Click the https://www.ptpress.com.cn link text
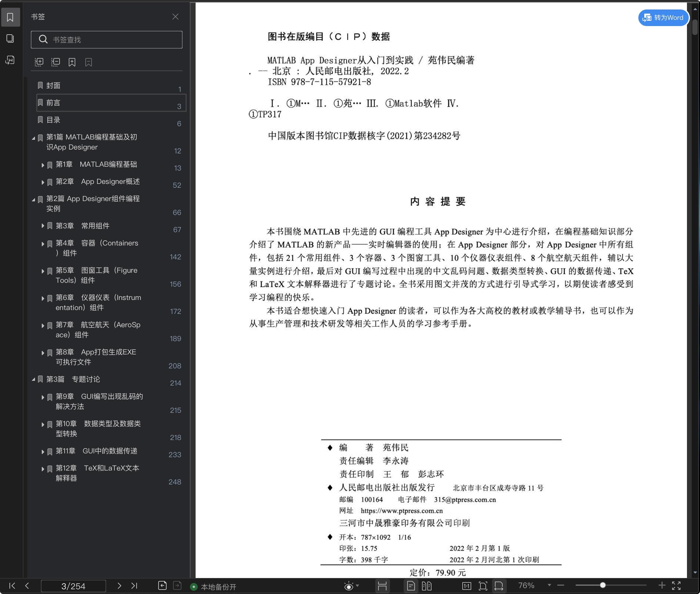This screenshot has width=700, height=594. 402,511
